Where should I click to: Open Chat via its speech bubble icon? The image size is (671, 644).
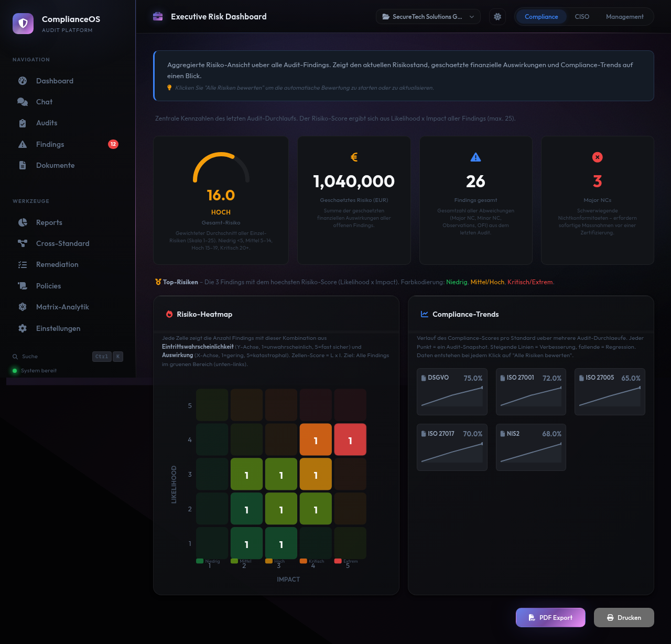23,102
